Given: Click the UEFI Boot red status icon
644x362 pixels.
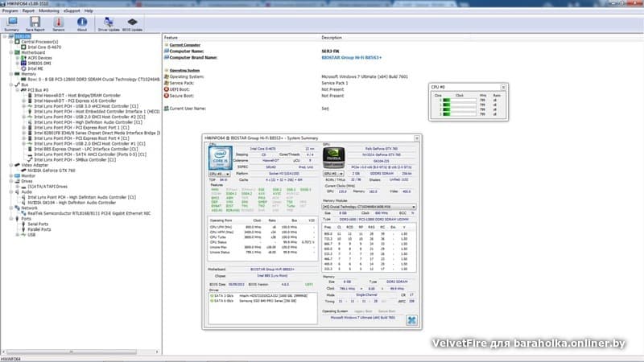Looking at the screenshot, I should [167, 89].
